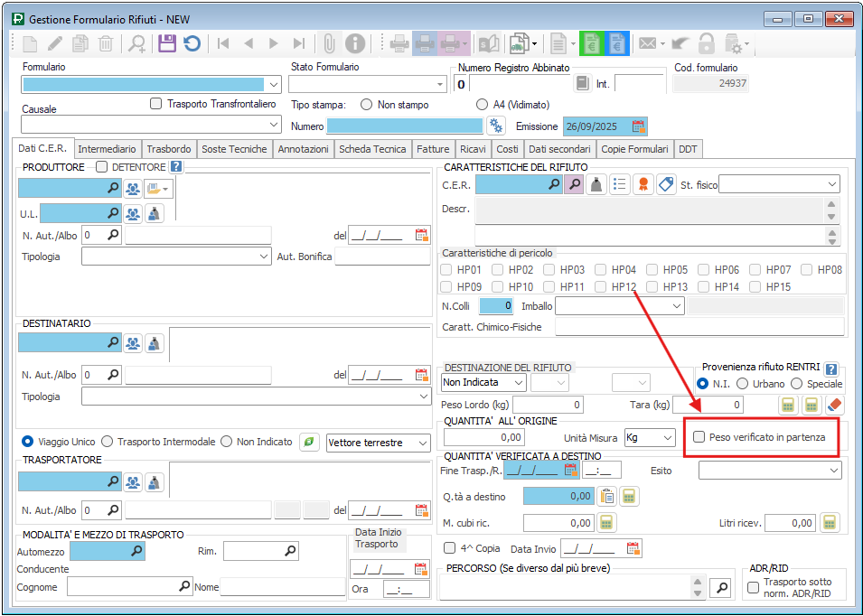Tick the HP04 hazard checkbox
The height and width of the screenshot is (616, 863).
tap(601, 269)
